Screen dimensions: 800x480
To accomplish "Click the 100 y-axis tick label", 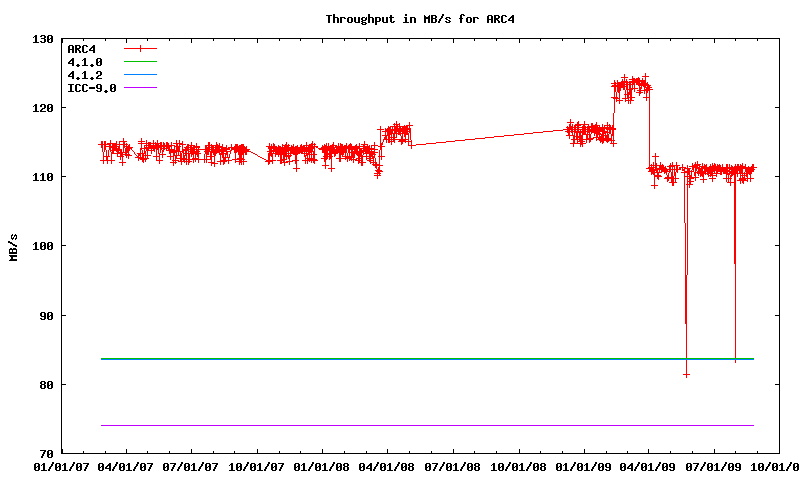I will pos(43,246).
